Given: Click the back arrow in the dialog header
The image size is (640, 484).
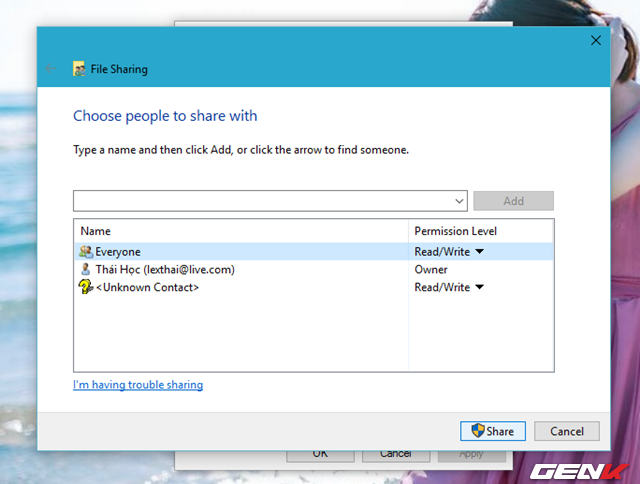Looking at the screenshot, I should [50, 69].
